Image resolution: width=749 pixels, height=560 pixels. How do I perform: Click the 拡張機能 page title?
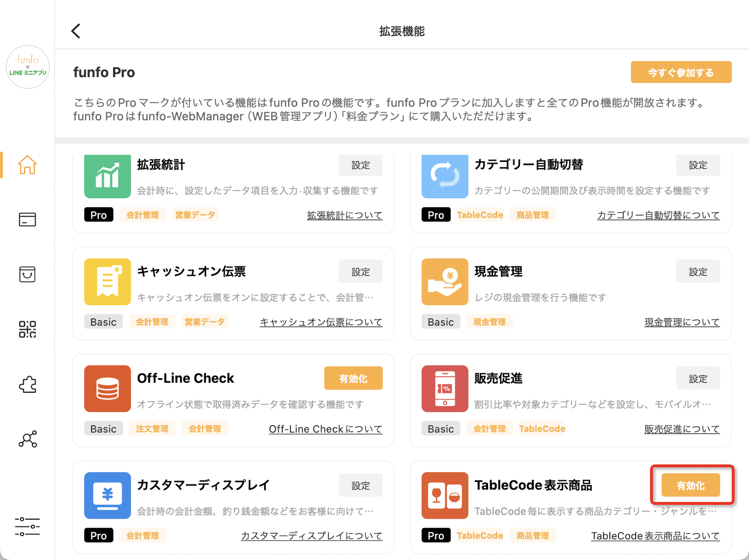(402, 31)
